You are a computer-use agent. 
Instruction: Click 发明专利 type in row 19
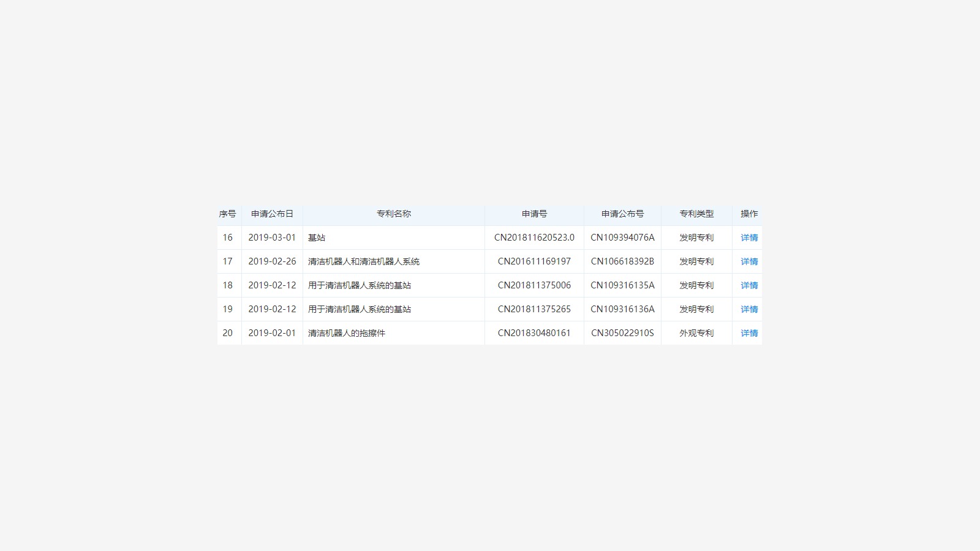pos(696,309)
